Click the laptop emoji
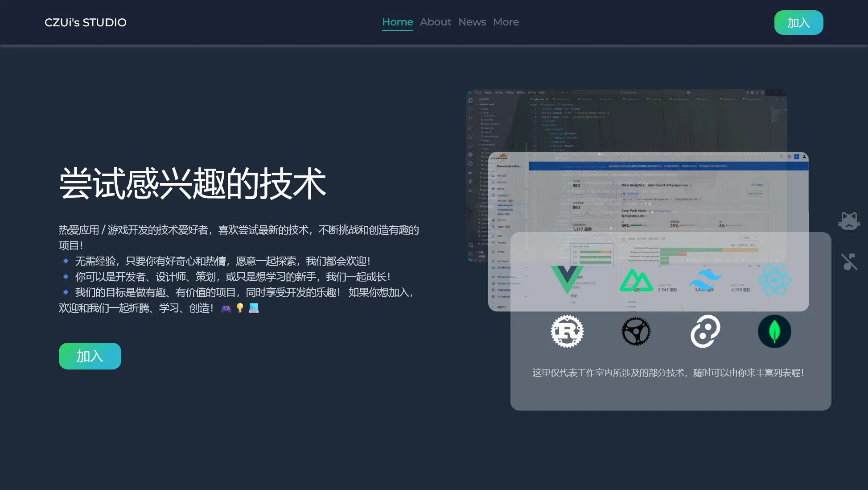The image size is (868, 490). [254, 308]
